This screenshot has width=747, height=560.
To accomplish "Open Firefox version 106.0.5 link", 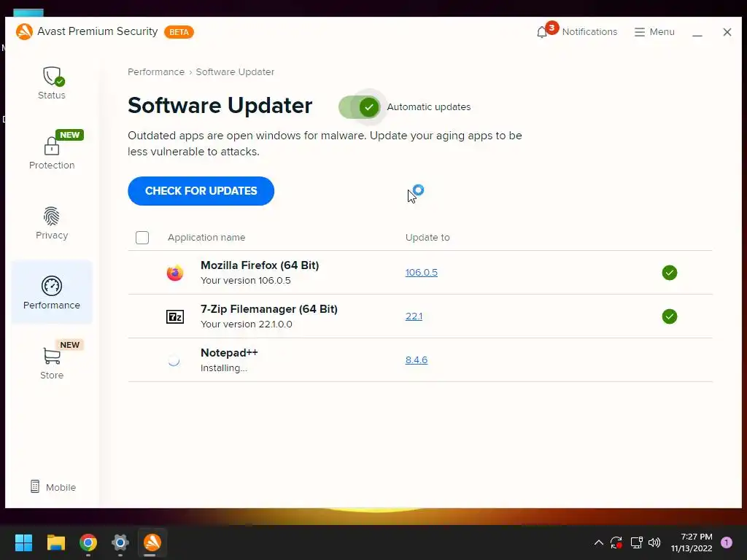I will click(421, 273).
